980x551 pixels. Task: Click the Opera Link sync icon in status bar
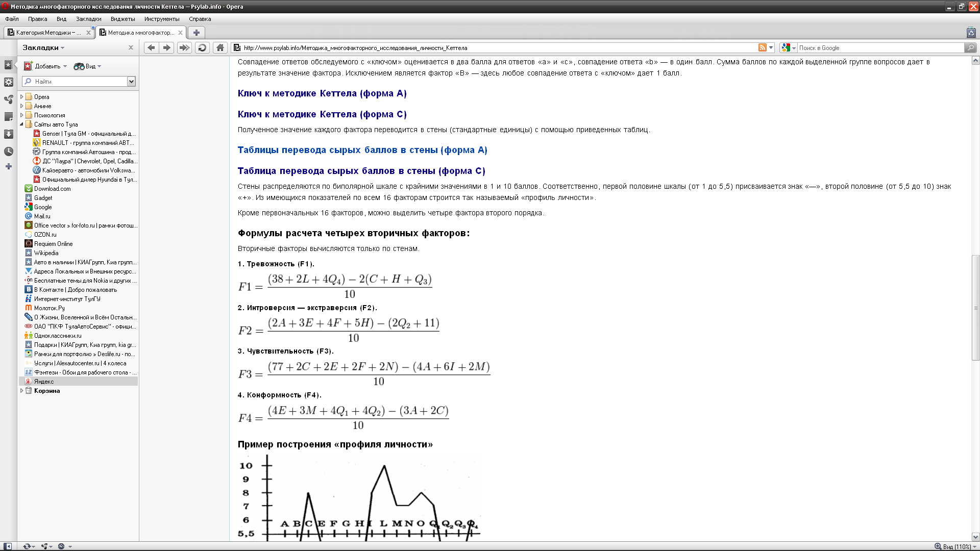point(28,546)
